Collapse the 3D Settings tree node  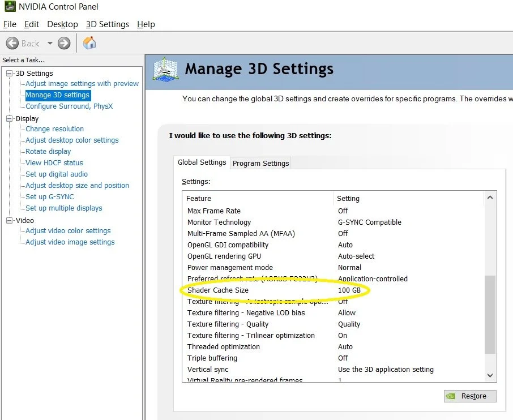[10, 73]
